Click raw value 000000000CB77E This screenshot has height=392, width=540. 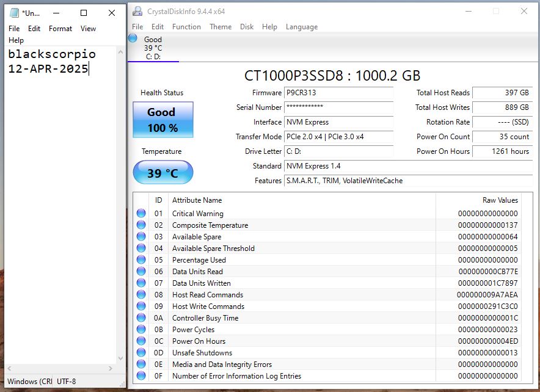tap(488, 272)
